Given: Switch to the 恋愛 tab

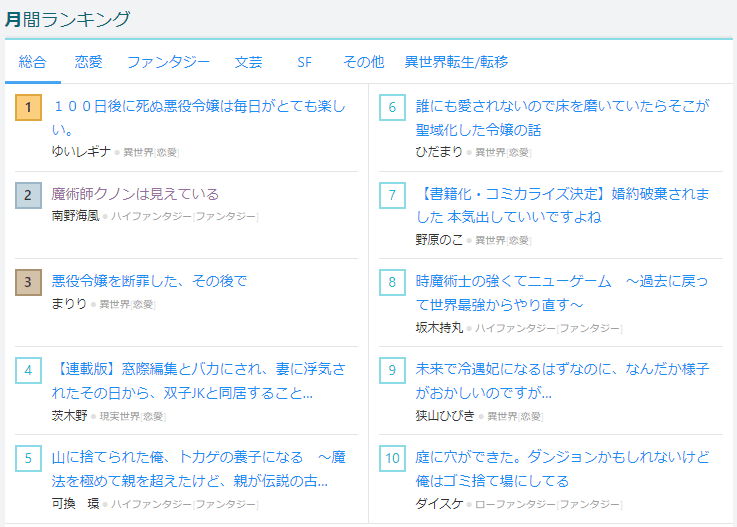Looking at the screenshot, I should [88, 62].
